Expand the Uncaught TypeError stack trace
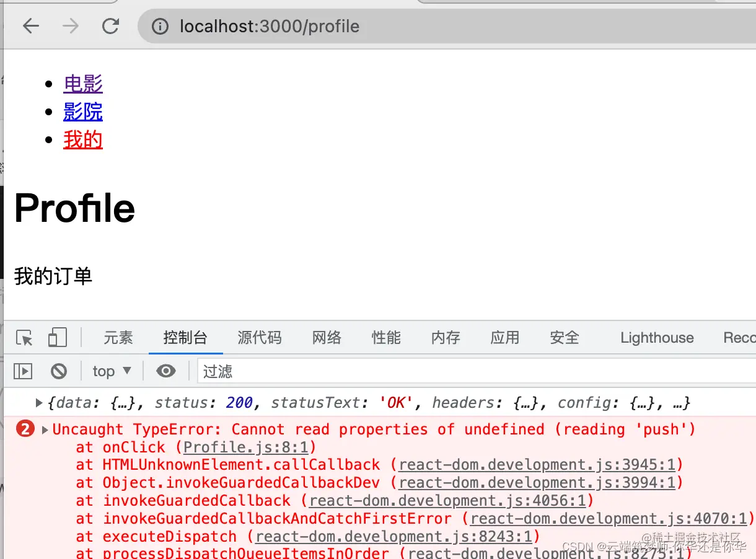Viewport: 756px width, 559px height. point(45,429)
